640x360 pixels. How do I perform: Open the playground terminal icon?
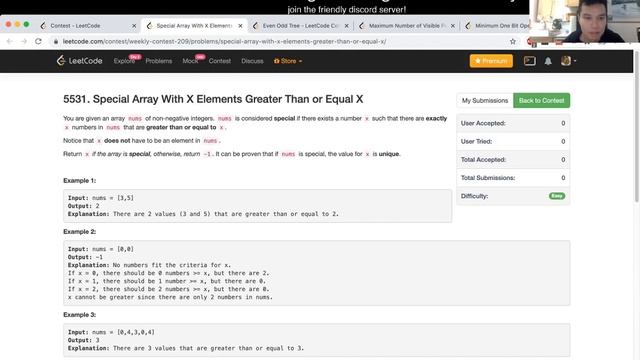pyautogui.click(x=529, y=61)
